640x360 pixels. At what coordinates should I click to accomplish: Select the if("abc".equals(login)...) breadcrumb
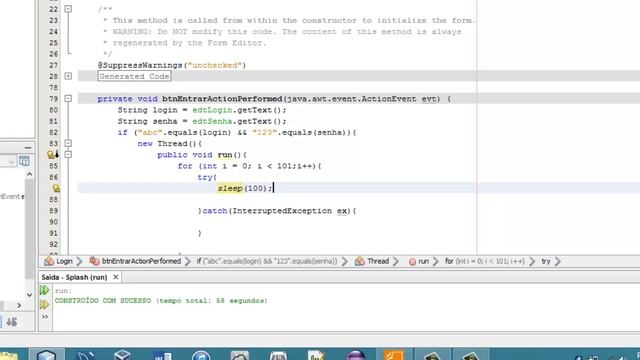[x=267, y=261]
